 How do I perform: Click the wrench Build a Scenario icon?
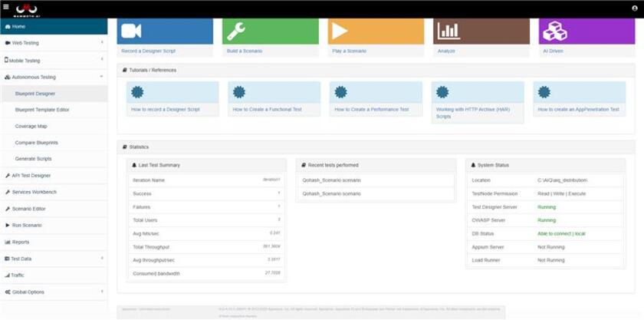tap(236, 31)
